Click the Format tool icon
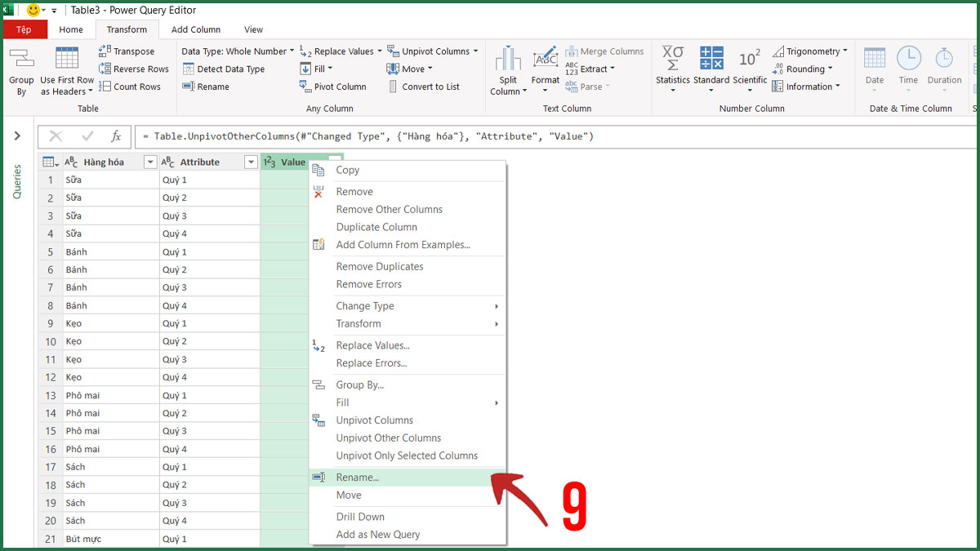The height and width of the screenshot is (551, 980). pyautogui.click(x=545, y=59)
